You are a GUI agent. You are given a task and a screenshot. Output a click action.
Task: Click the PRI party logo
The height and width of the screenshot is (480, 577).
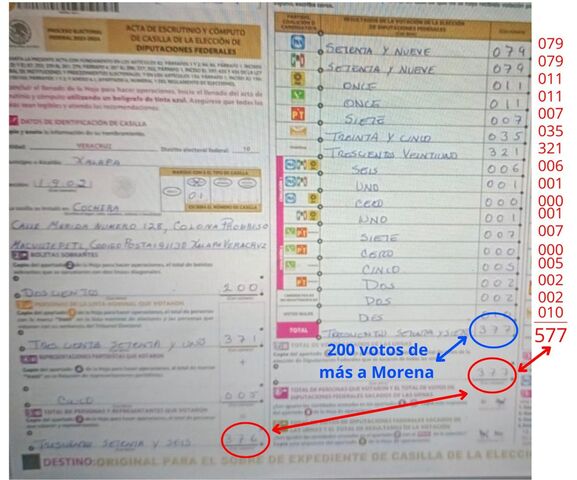(x=298, y=60)
